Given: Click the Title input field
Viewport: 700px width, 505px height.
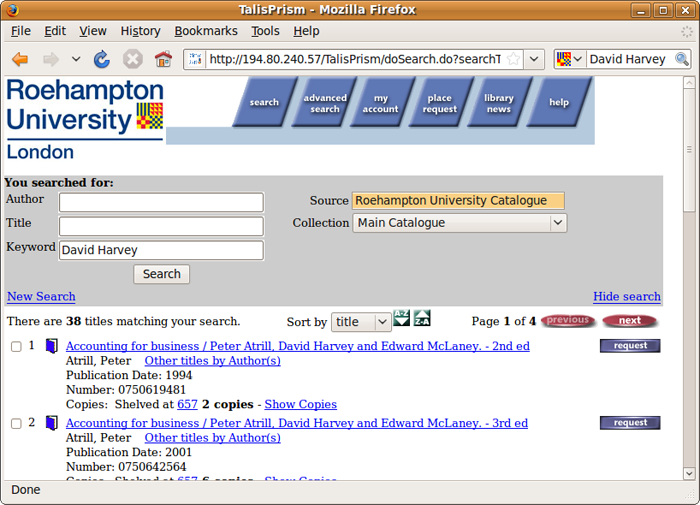Looking at the screenshot, I should tap(161, 226).
